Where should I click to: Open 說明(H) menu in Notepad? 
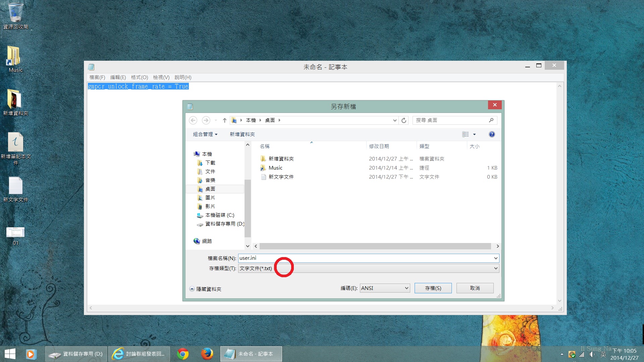[x=183, y=77]
